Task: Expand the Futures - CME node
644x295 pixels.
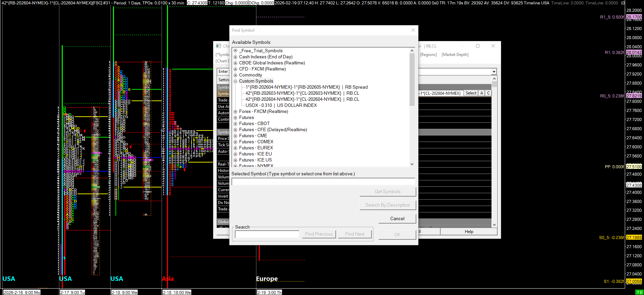Action: [235, 136]
